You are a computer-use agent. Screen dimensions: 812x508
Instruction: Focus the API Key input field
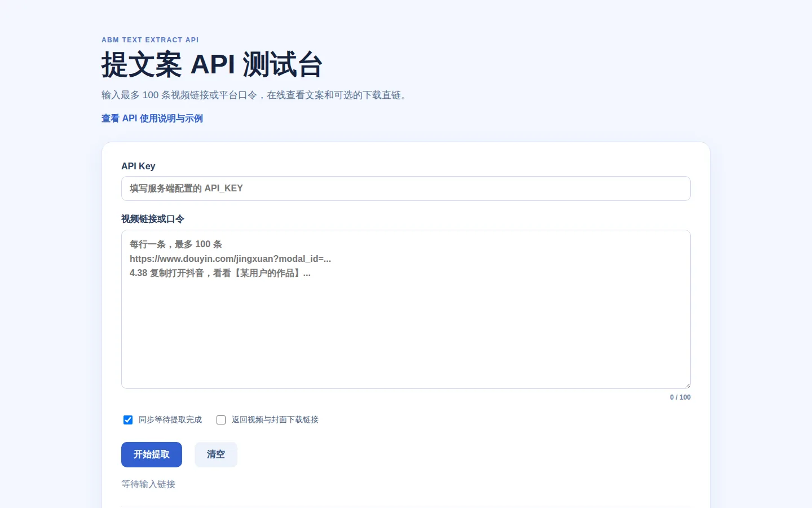[x=406, y=189]
